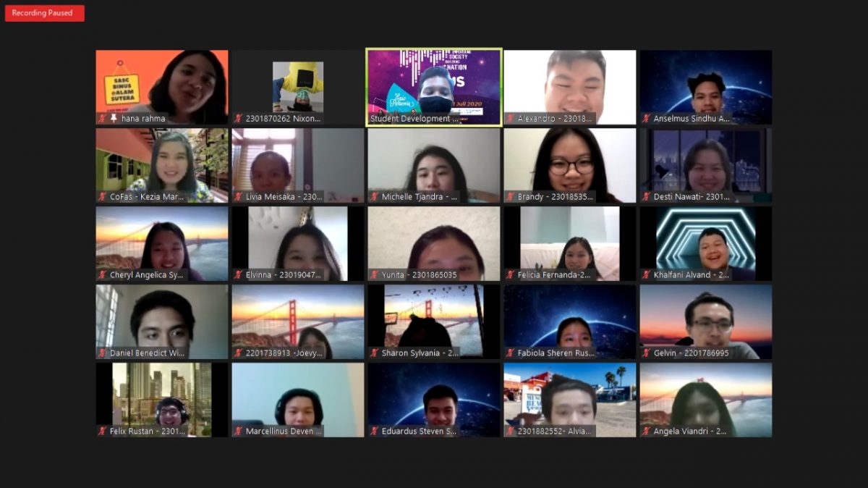Click the 'Desti Nawati' name label
Image resolution: width=868 pixels, height=488 pixels.
tap(692, 196)
